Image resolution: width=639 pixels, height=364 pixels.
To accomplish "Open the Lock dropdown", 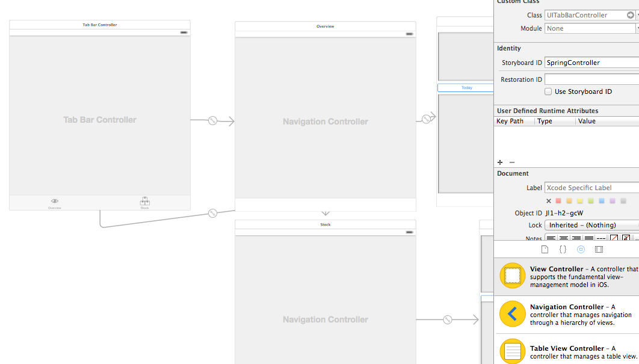I will [591, 225].
